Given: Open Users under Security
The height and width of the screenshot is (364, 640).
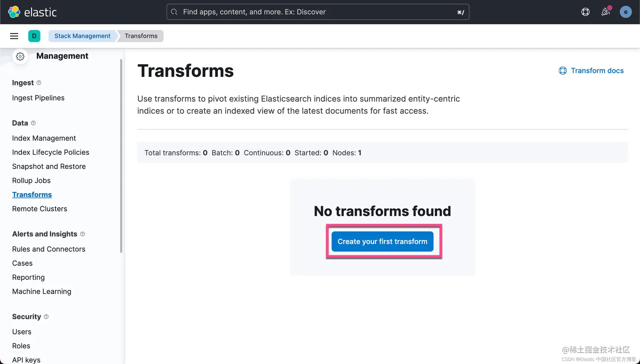Looking at the screenshot, I should coord(22,332).
